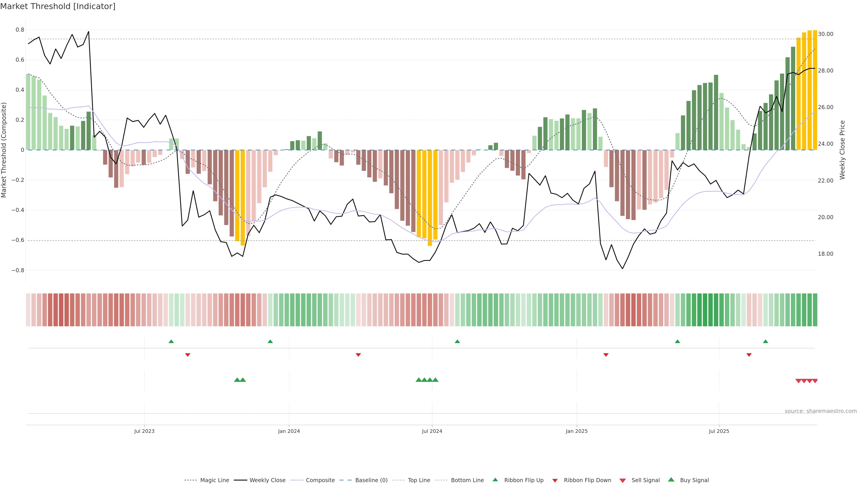Click the leftmost green buy signal triangle

point(237,380)
